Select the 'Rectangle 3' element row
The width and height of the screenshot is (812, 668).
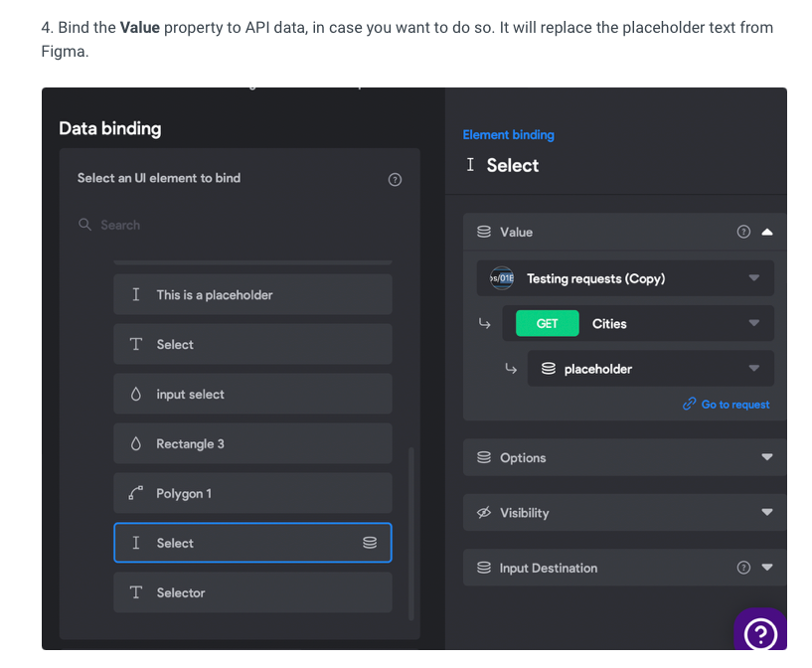[x=252, y=443]
